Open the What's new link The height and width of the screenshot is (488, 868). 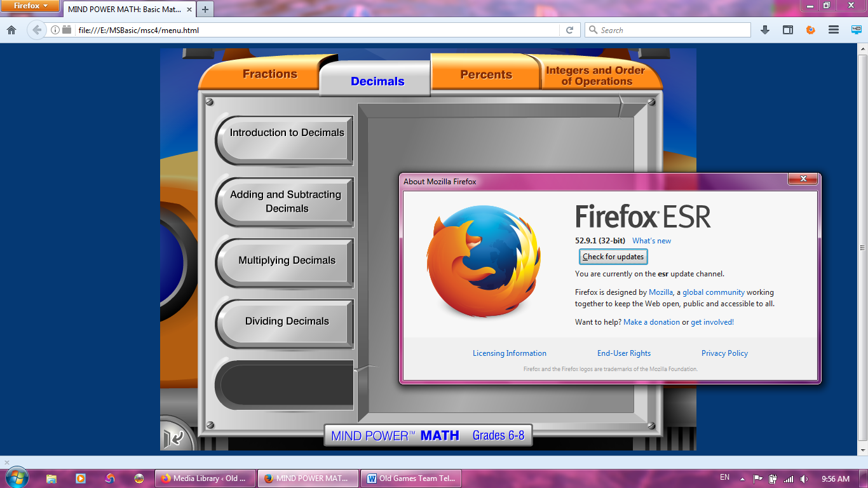tap(651, 241)
